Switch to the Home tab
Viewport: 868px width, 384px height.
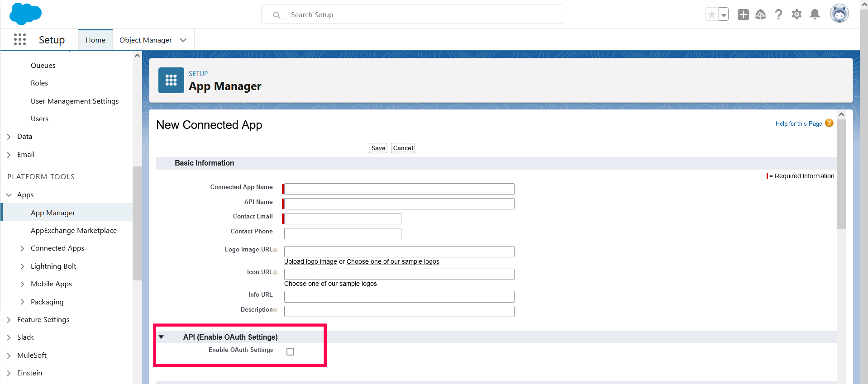tap(95, 40)
